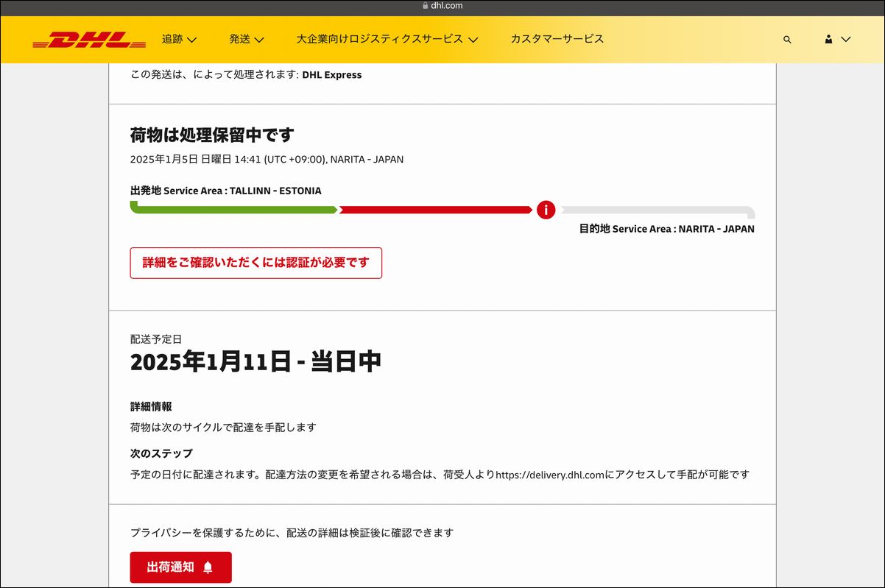Open カスタマーサービス page

pyautogui.click(x=557, y=39)
